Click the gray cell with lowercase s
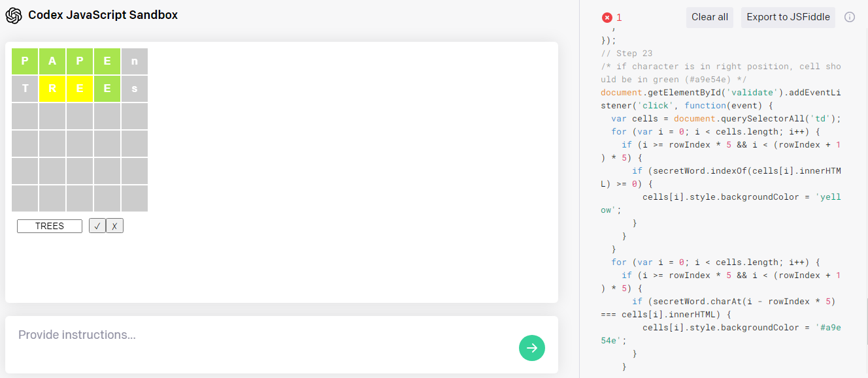 135,89
